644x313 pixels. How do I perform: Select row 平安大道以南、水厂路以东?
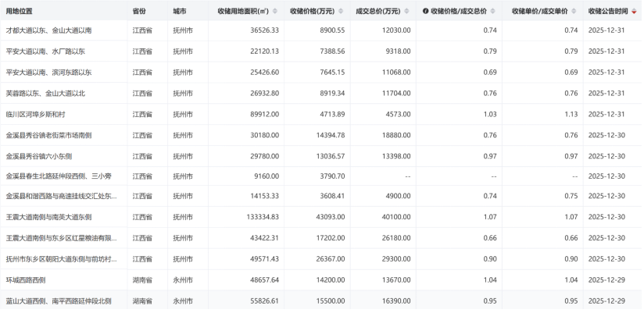[322, 52]
